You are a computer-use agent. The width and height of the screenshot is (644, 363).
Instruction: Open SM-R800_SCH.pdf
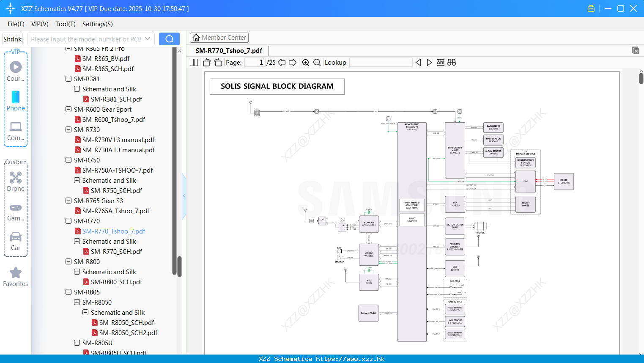116,282
